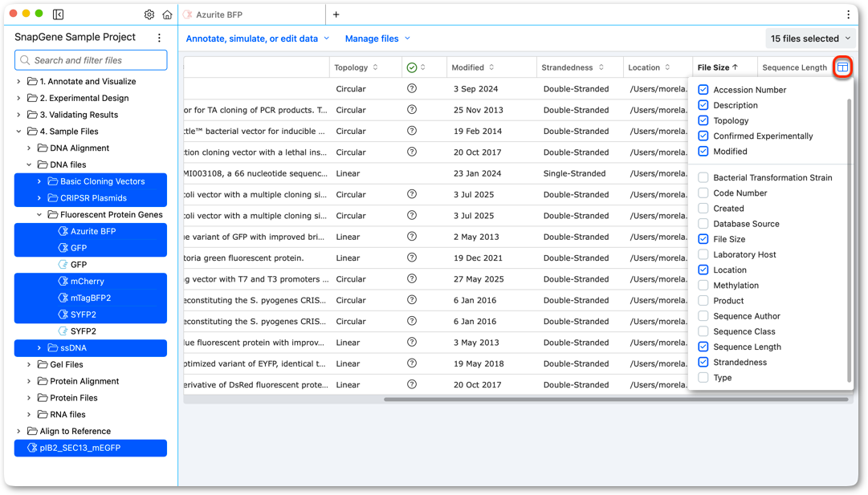Viewport: 868px width, 495px height.
Task: Click the question mark in 25 Nov 2013 row
Action: point(412,109)
